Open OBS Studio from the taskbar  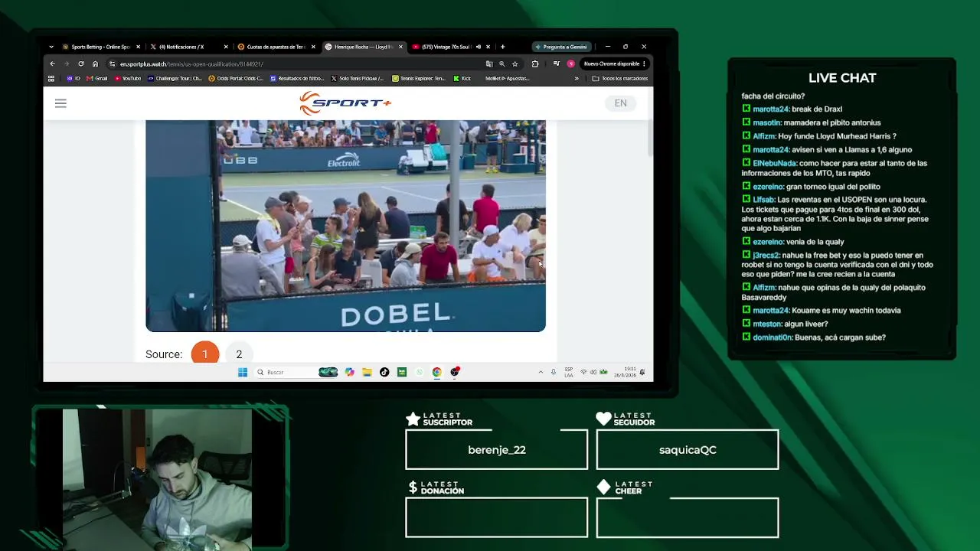click(x=455, y=372)
